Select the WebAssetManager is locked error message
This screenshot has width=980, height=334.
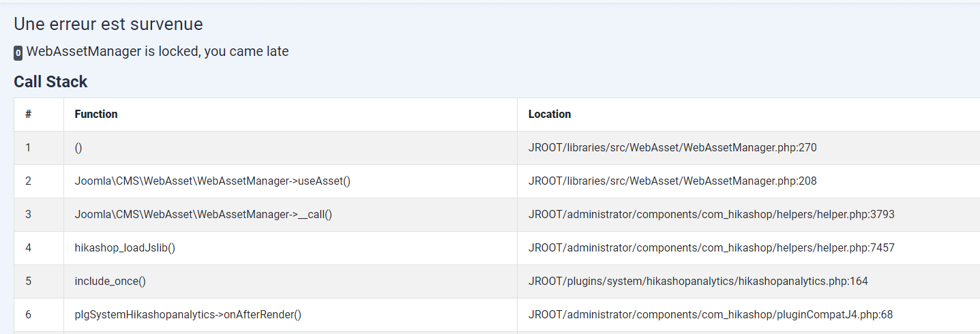pos(158,52)
